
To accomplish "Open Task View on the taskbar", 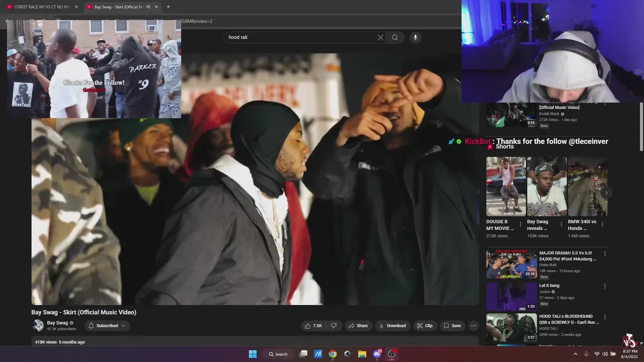I will pos(303,354).
